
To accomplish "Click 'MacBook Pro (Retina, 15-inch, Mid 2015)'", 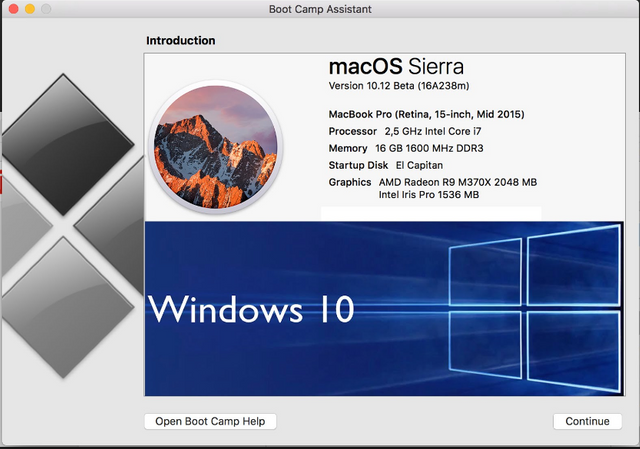I will tap(427, 114).
